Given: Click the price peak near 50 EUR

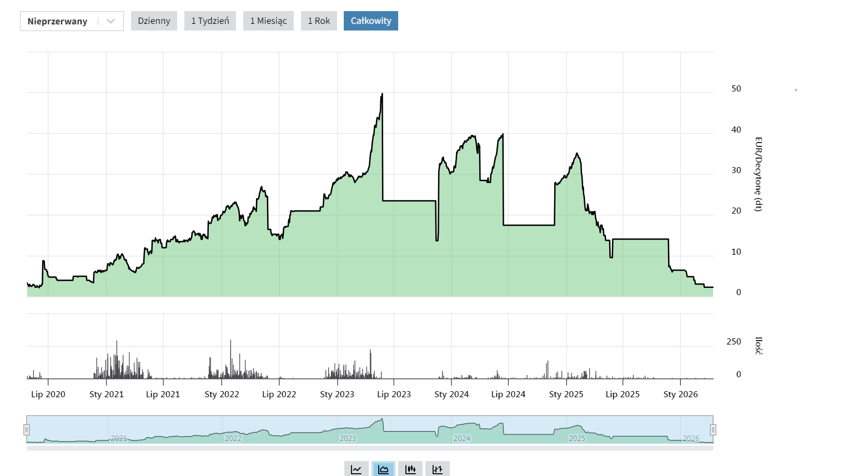Looking at the screenshot, I should [382, 94].
